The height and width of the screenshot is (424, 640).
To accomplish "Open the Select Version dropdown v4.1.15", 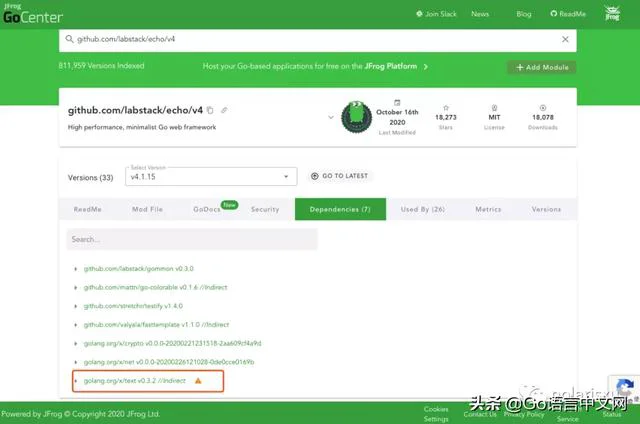I will tap(211, 177).
